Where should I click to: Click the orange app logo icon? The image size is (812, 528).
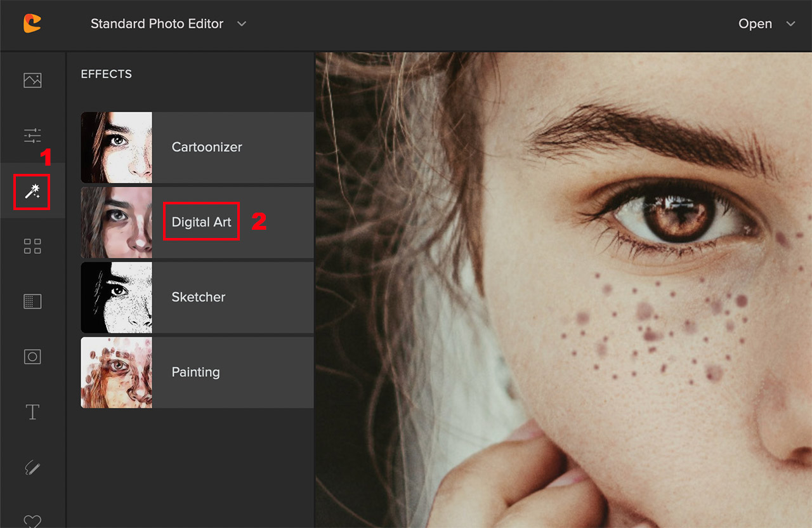point(32,23)
